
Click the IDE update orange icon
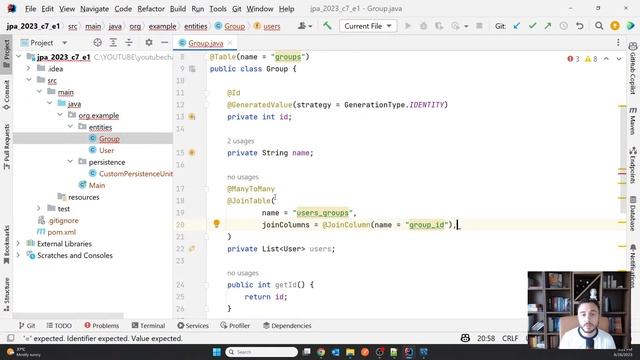[x=615, y=26]
